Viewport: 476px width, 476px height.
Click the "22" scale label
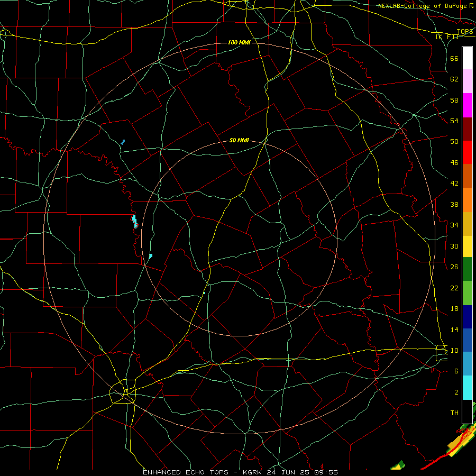click(454, 288)
